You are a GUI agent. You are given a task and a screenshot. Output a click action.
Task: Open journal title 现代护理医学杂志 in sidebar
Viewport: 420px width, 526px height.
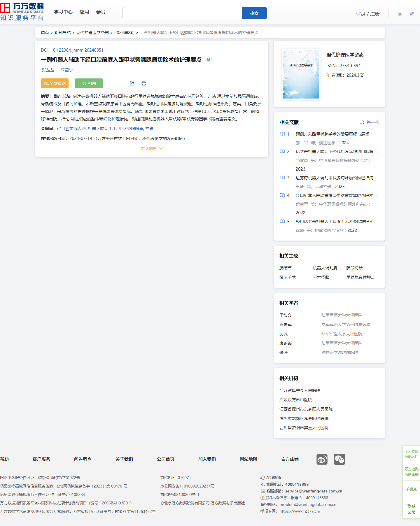tap(345, 55)
